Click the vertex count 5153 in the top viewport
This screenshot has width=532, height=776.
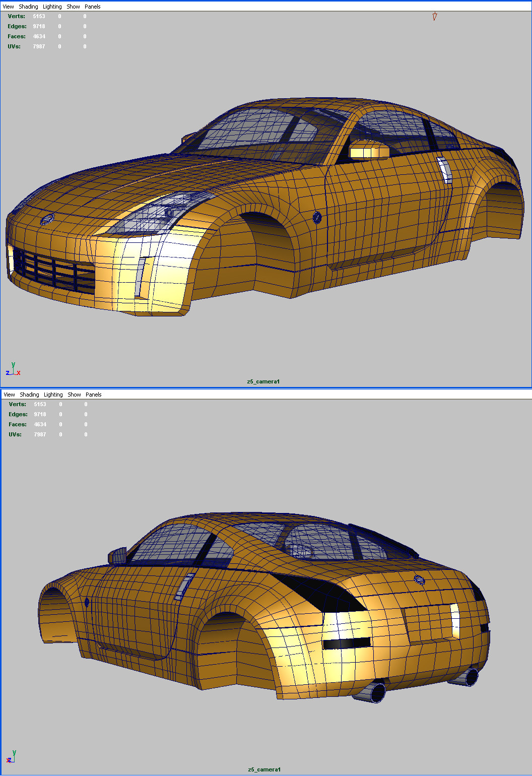[39, 16]
